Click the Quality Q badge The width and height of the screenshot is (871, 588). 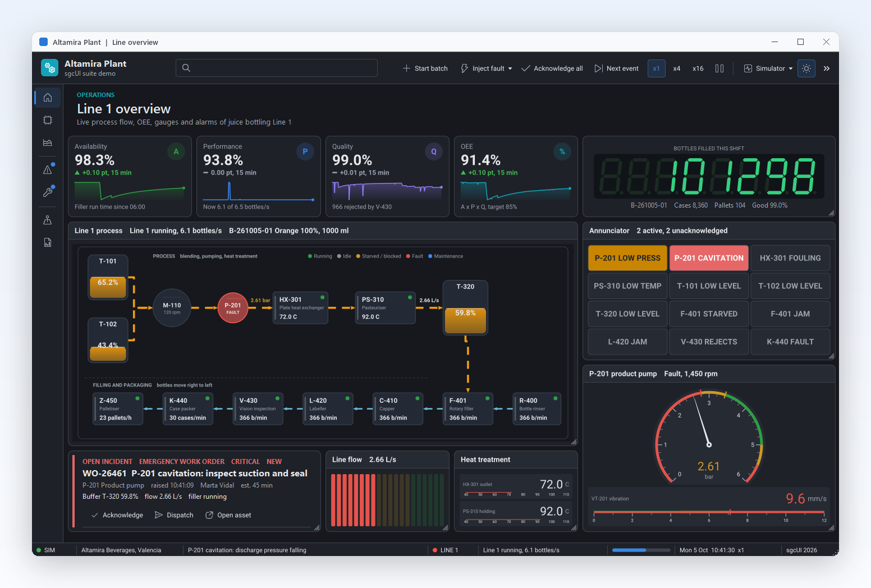tap(433, 151)
